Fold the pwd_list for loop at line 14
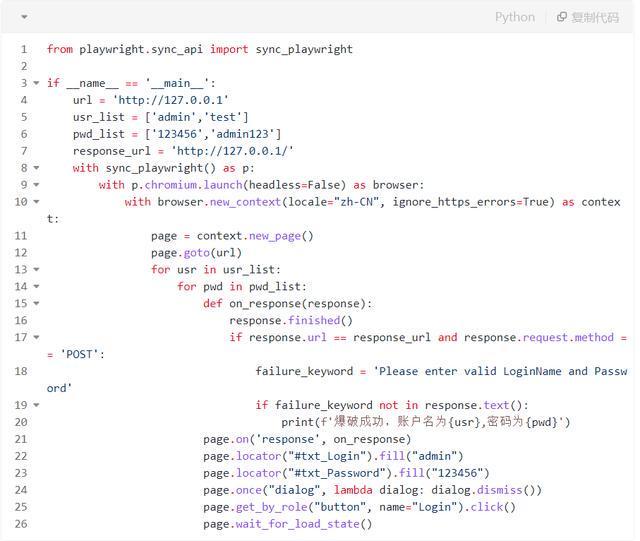Viewport: 640px width, 541px height. [x=37, y=287]
